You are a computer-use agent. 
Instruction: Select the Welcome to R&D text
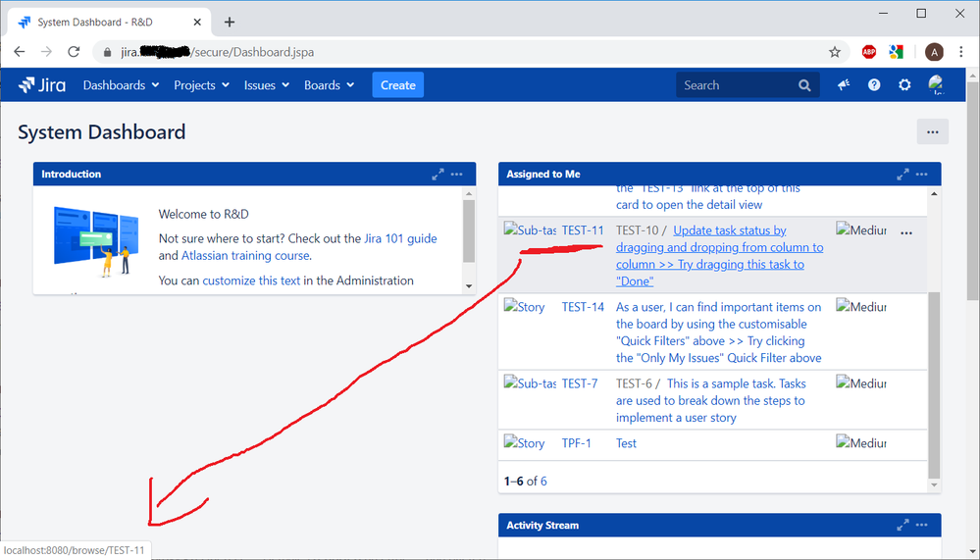point(204,215)
